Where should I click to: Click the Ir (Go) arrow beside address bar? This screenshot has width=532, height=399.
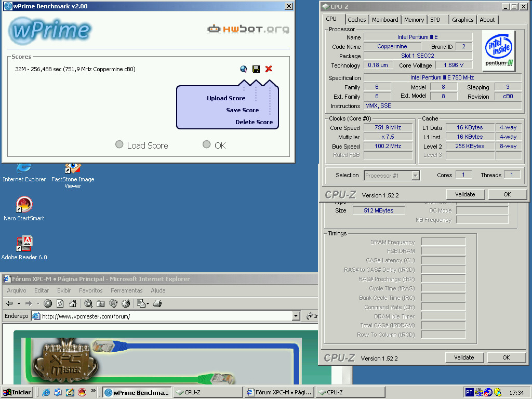[x=312, y=316]
